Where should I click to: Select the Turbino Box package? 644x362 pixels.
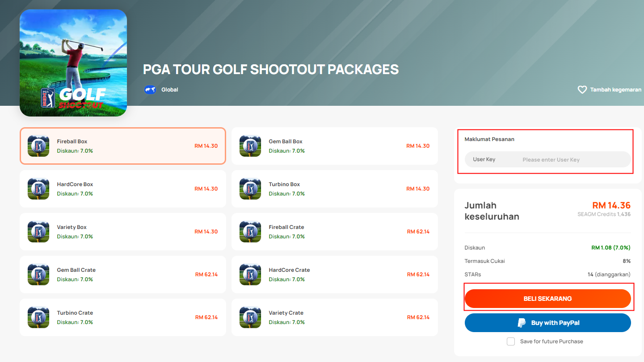click(x=335, y=189)
